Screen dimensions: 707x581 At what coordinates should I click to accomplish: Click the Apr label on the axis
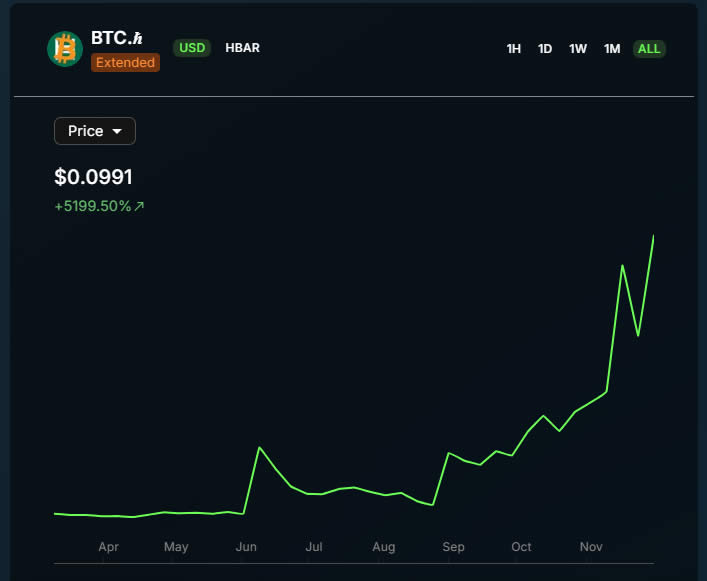(108, 547)
